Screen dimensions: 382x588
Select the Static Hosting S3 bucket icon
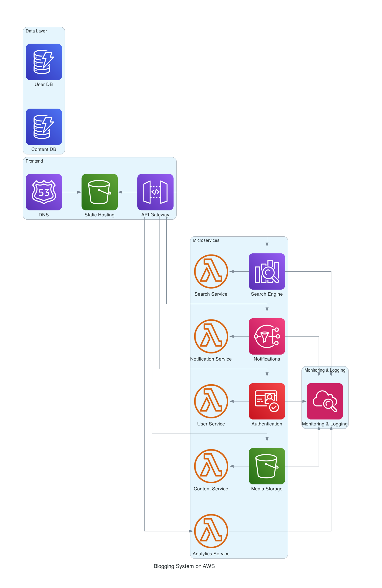pos(100,192)
